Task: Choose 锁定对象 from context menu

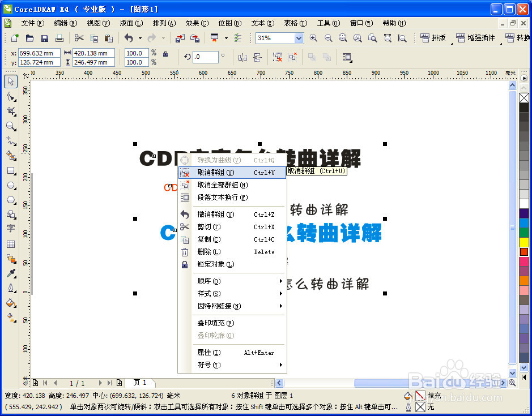Action: [232, 264]
